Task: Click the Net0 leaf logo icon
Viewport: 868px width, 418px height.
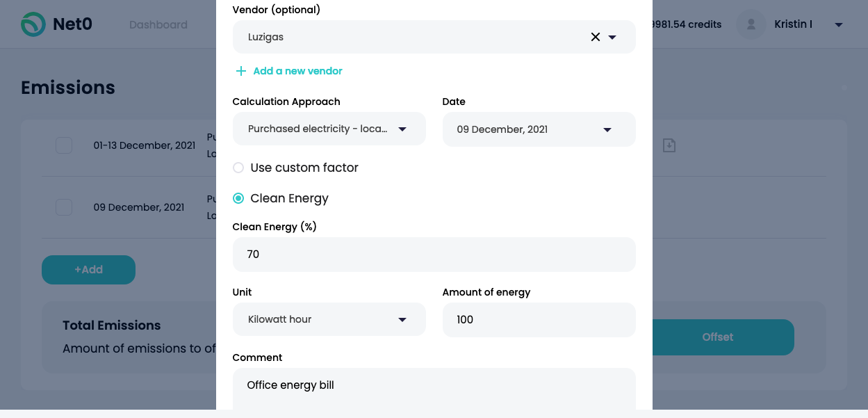Action: (33, 24)
